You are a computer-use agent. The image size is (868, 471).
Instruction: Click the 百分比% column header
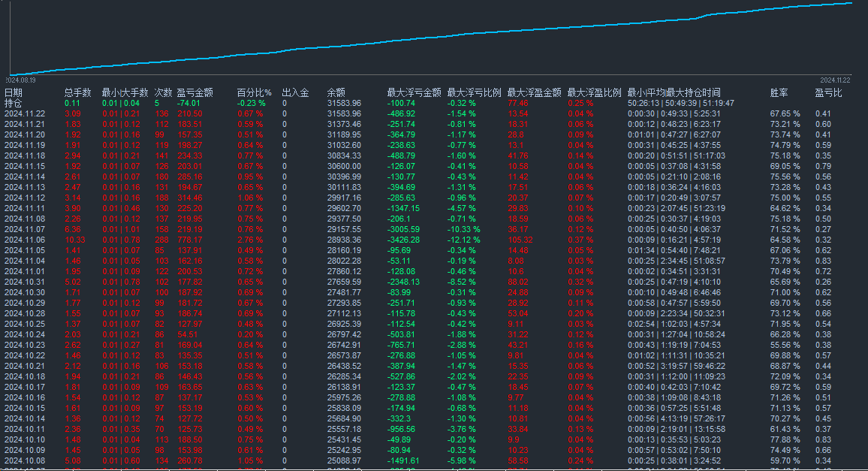(x=254, y=92)
